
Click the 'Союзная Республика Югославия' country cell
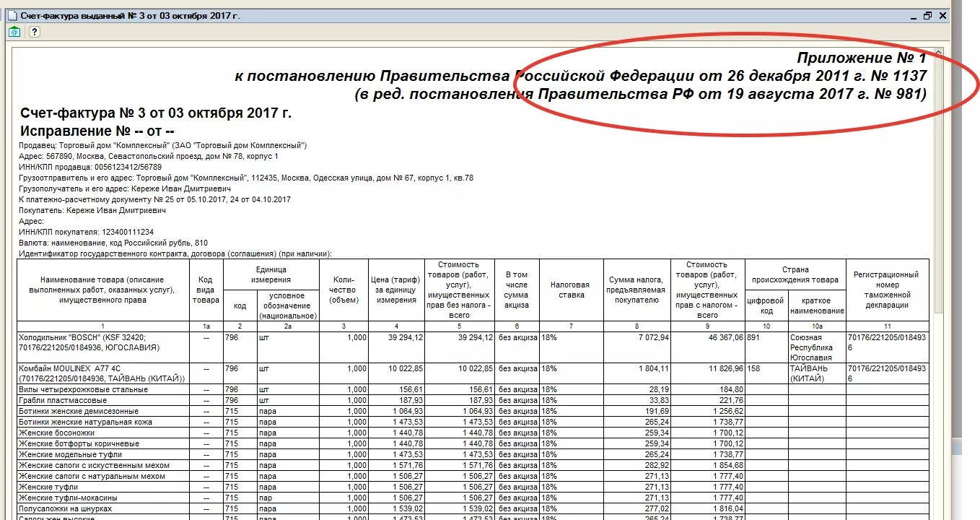pos(817,347)
